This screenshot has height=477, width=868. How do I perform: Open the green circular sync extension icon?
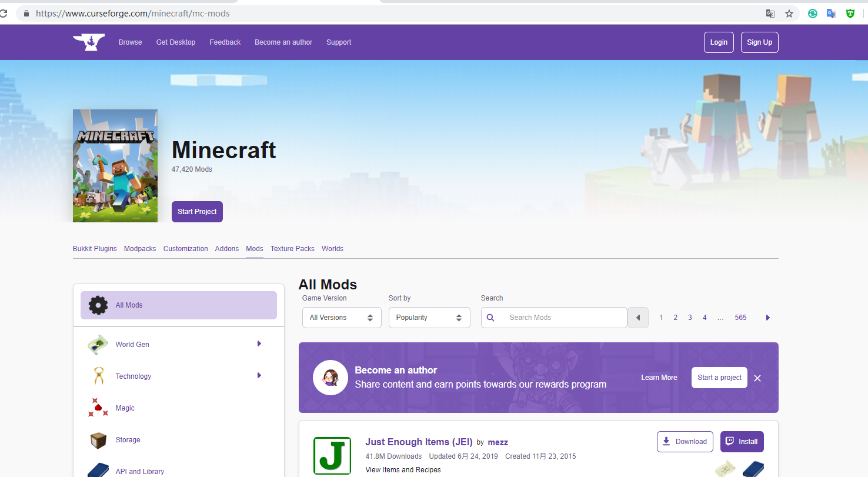(x=813, y=14)
